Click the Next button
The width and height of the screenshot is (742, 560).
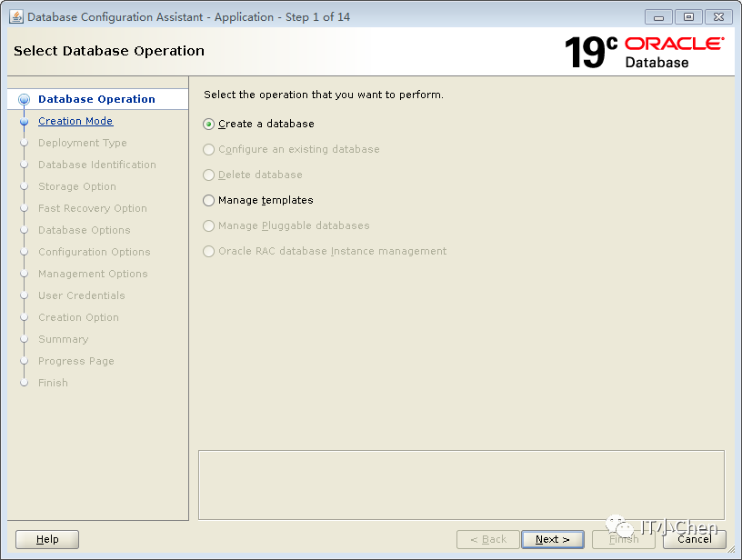552,539
